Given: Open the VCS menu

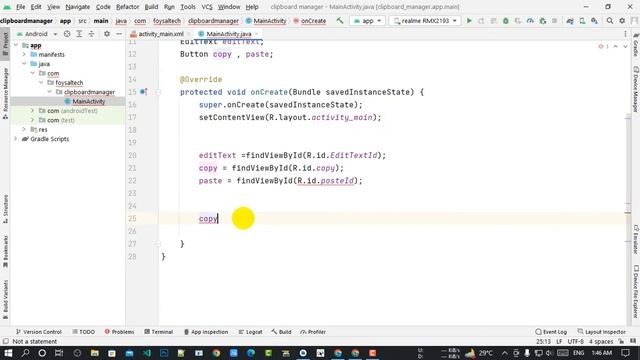Looking at the screenshot, I should point(207,7).
